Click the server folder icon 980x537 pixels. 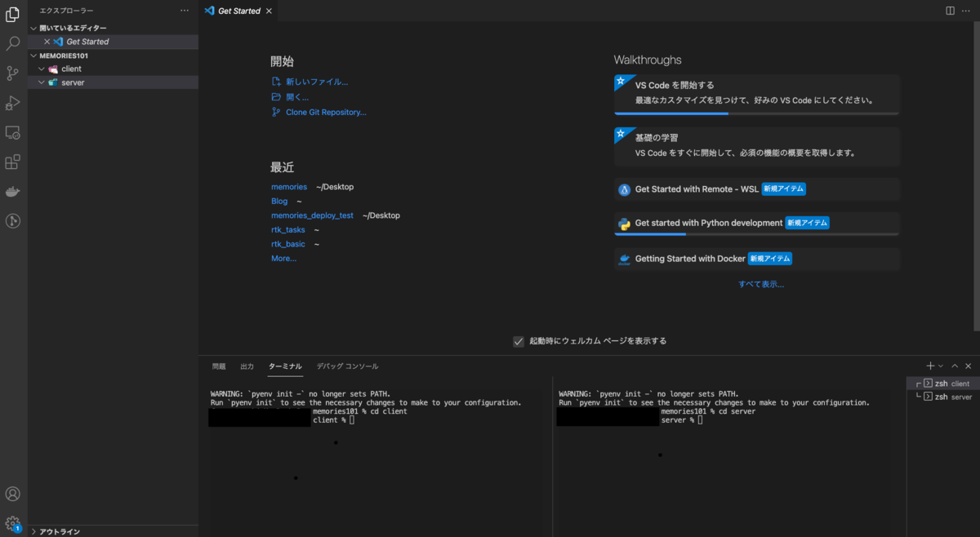coord(54,82)
